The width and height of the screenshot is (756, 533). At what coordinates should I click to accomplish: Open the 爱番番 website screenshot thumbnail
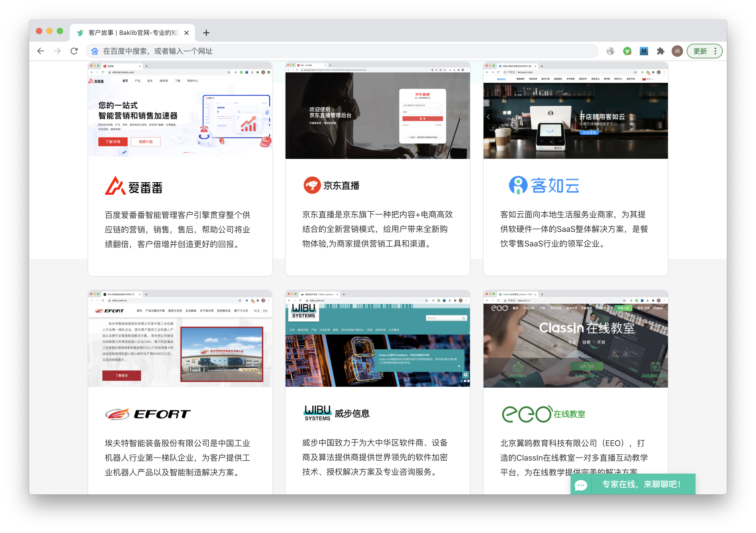click(180, 111)
